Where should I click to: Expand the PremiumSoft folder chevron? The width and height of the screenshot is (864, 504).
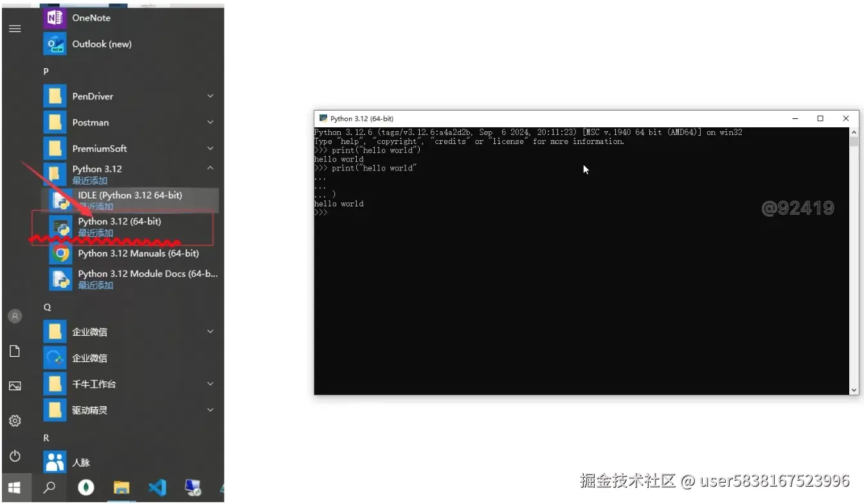[210, 148]
